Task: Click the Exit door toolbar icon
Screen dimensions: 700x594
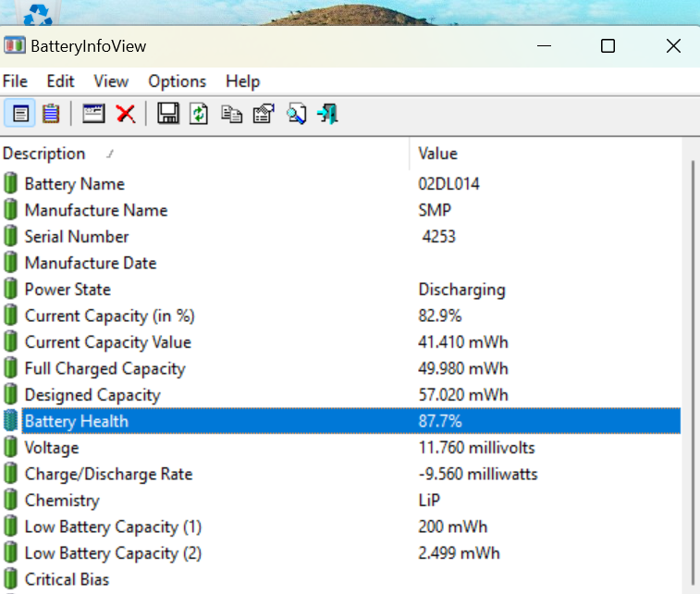Action: [x=327, y=114]
